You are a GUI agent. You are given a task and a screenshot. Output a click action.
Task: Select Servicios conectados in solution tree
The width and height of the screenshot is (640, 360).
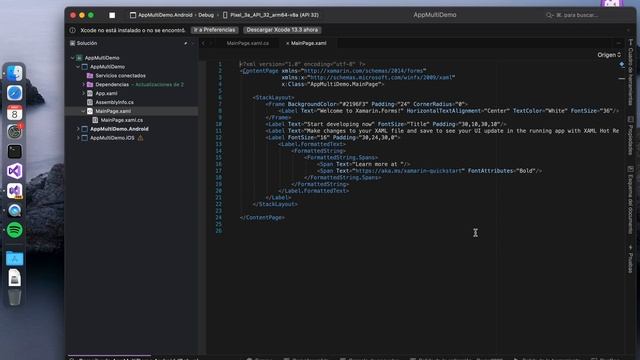pos(120,76)
